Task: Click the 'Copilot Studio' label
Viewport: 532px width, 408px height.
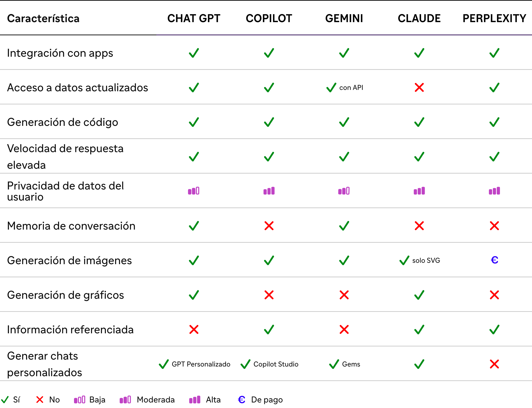Action: click(x=276, y=364)
